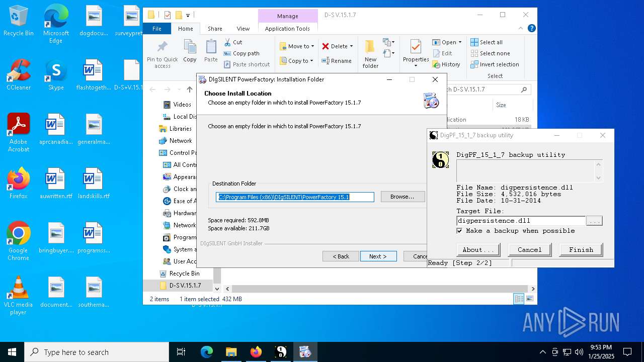Tick 'Make a backup when possible' checkbox

pos(459,231)
